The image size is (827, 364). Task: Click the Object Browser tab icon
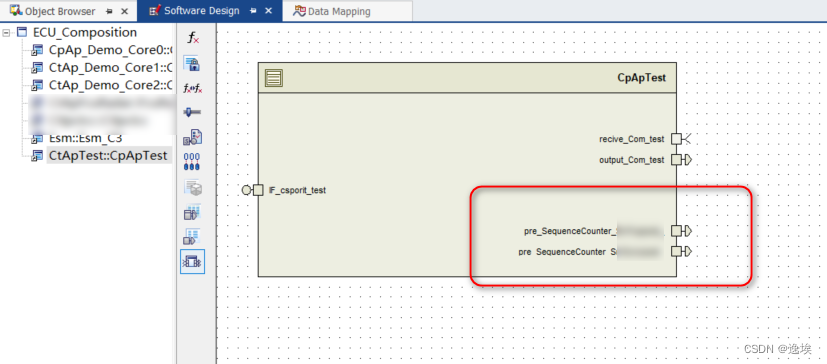pyautogui.click(x=16, y=11)
